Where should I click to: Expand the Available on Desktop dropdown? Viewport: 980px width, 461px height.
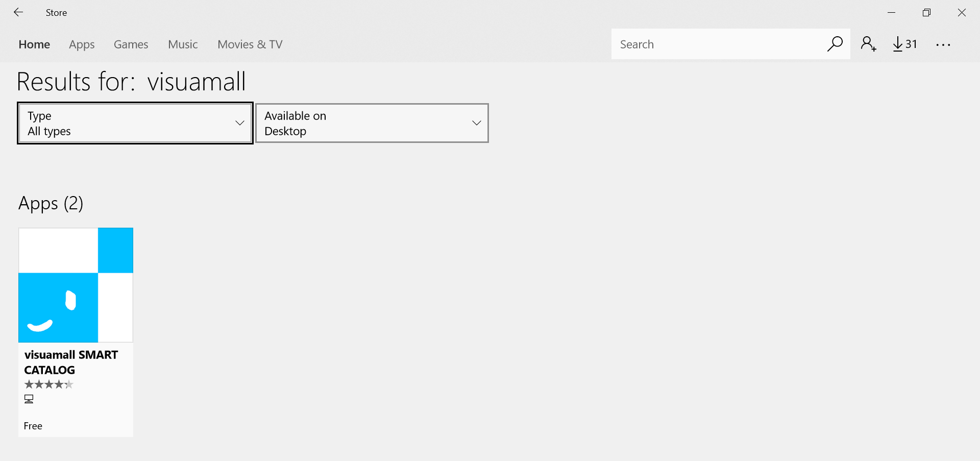[x=372, y=124]
